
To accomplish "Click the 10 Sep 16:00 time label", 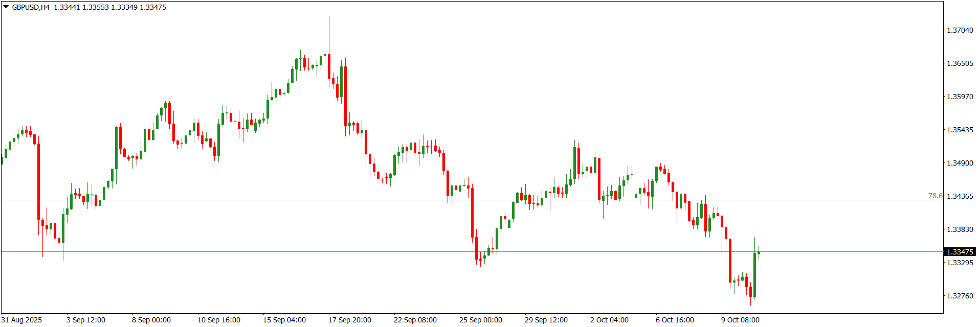I will [x=219, y=320].
